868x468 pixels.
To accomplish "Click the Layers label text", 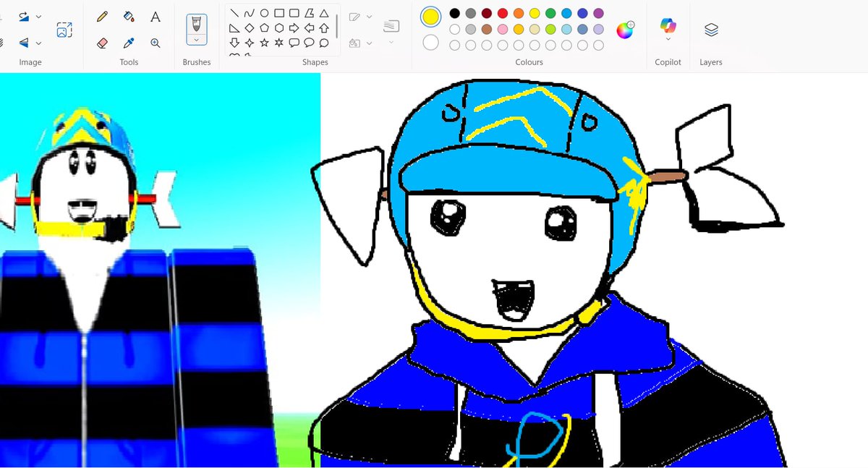I will [711, 62].
